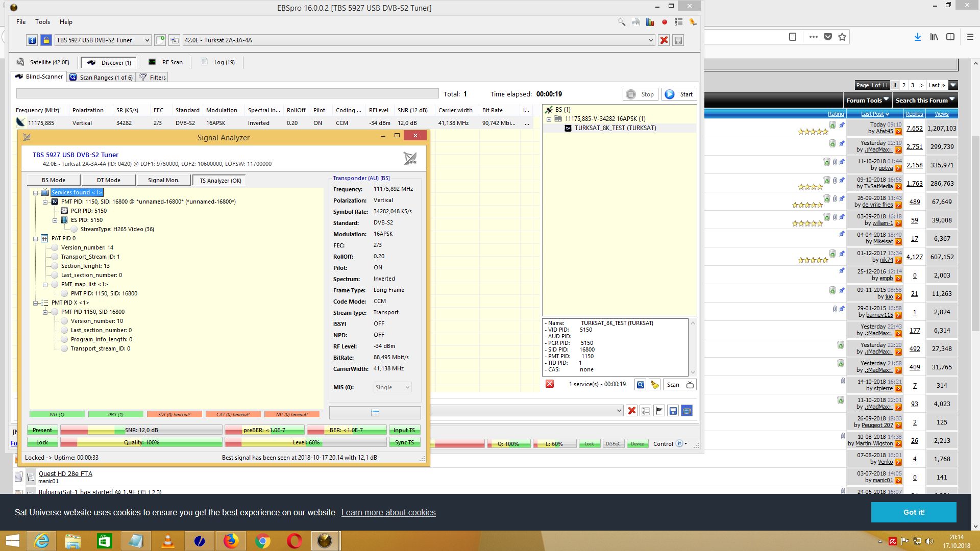Click the SNR 12,0 dB meter bar

click(x=141, y=430)
